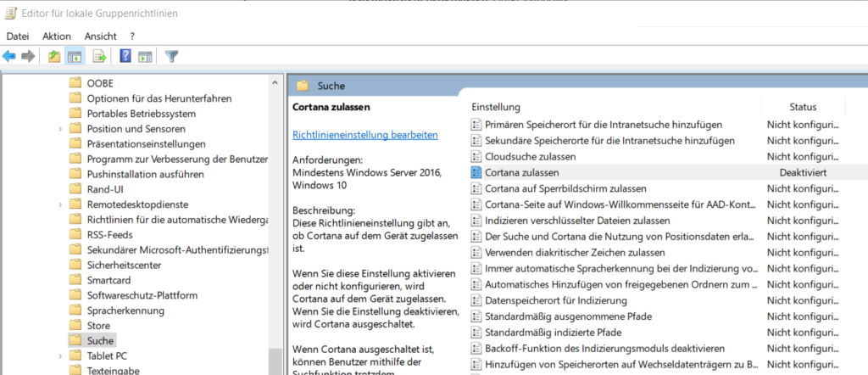Toggle the console tree pane icon
This screenshot has width=868, height=375.
(75, 56)
